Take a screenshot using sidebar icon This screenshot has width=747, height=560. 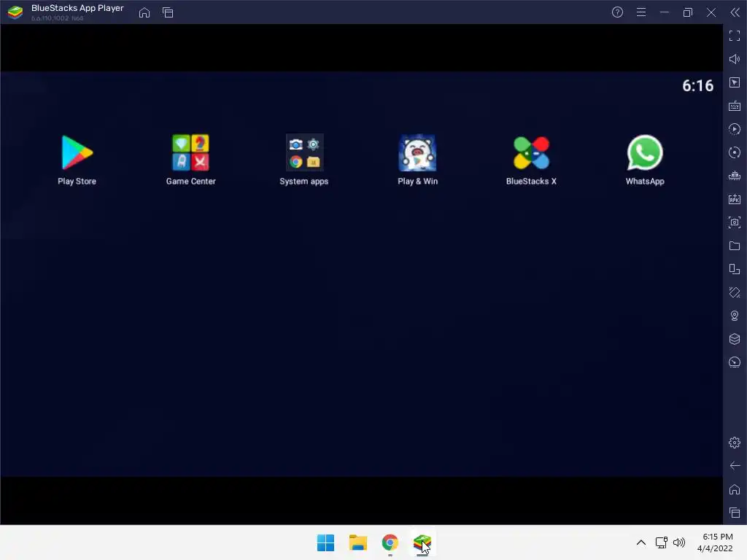[735, 222]
